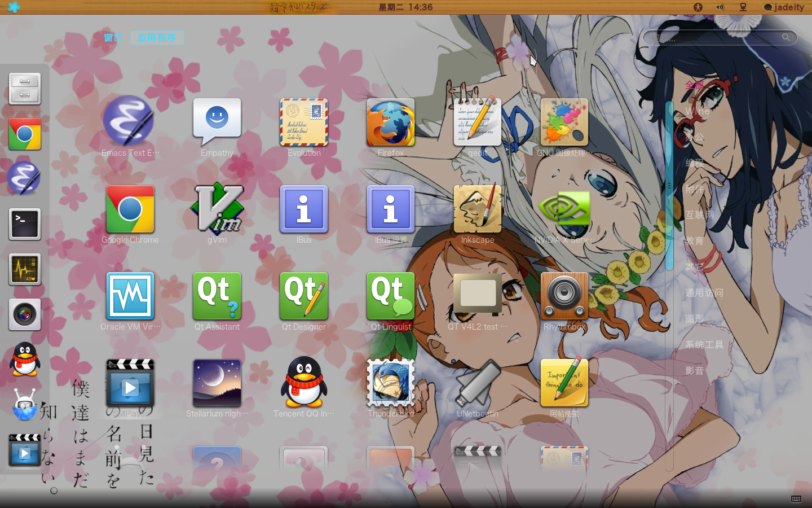Open the network indicator in top bar

[x=743, y=7]
